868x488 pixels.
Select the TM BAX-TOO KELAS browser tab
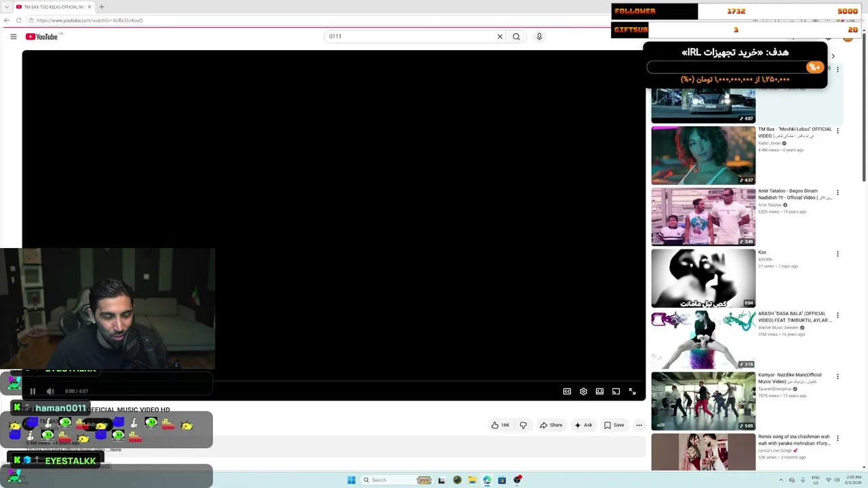point(54,7)
